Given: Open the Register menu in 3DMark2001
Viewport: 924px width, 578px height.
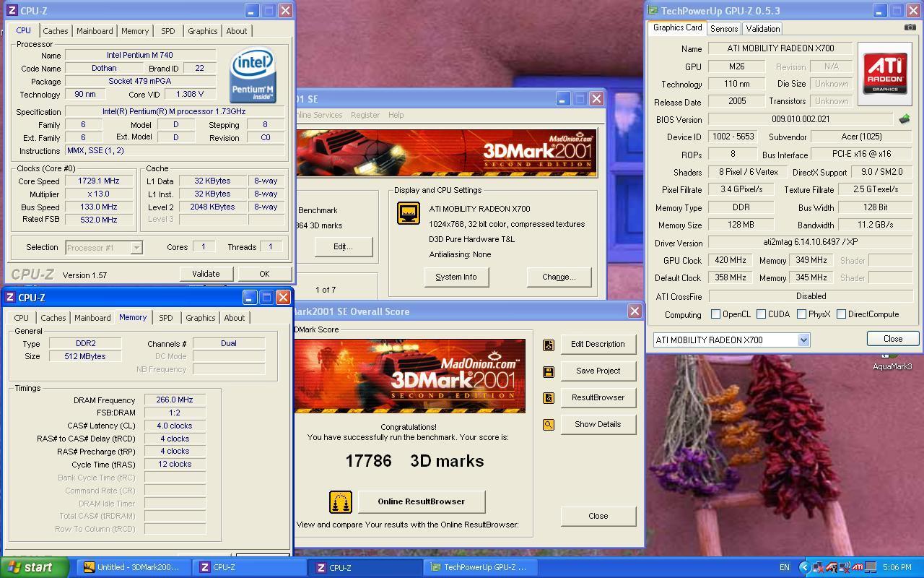Looking at the screenshot, I should pos(365,115).
